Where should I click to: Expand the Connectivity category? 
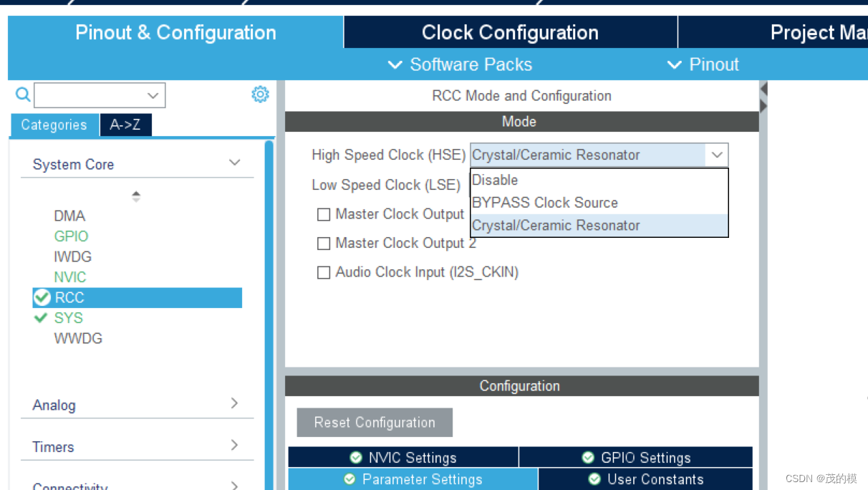[234, 486]
